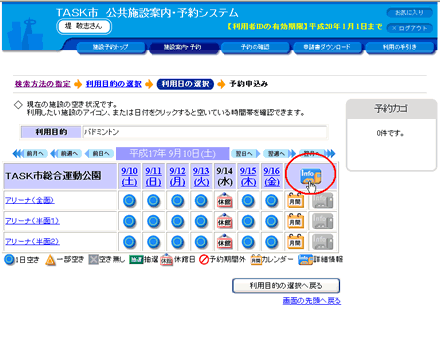
Task: Click 利用目的の選択へ戻る button
Action: point(286,286)
